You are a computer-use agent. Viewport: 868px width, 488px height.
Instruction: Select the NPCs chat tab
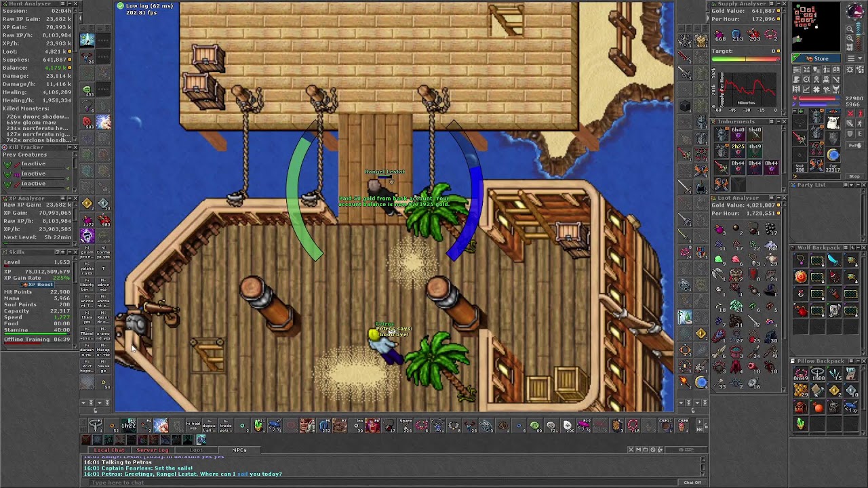point(239,450)
